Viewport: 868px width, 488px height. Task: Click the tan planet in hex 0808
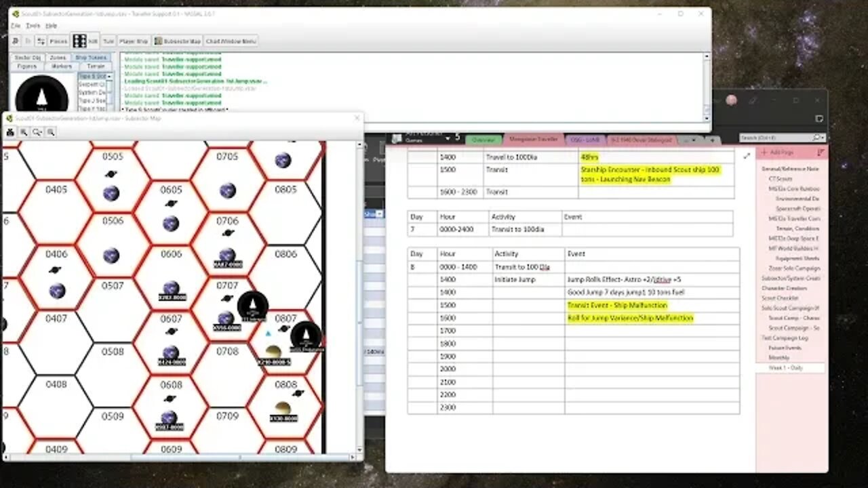point(282,409)
